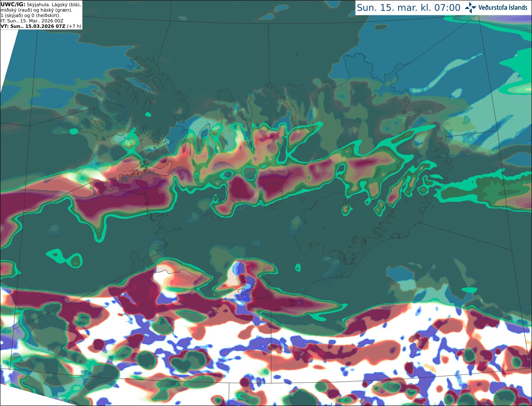Viewport: 532px width, 406px height.
Task: Click the 'miðský (rauð) og háský (græn).' line
Action: coord(36,10)
